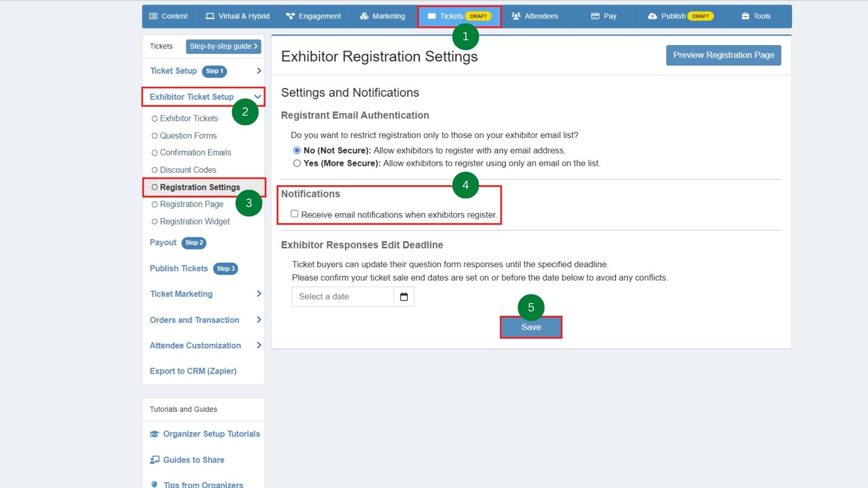Click the calendar icon next to the date field
868x488 pixels.
(x=404, y=296)
